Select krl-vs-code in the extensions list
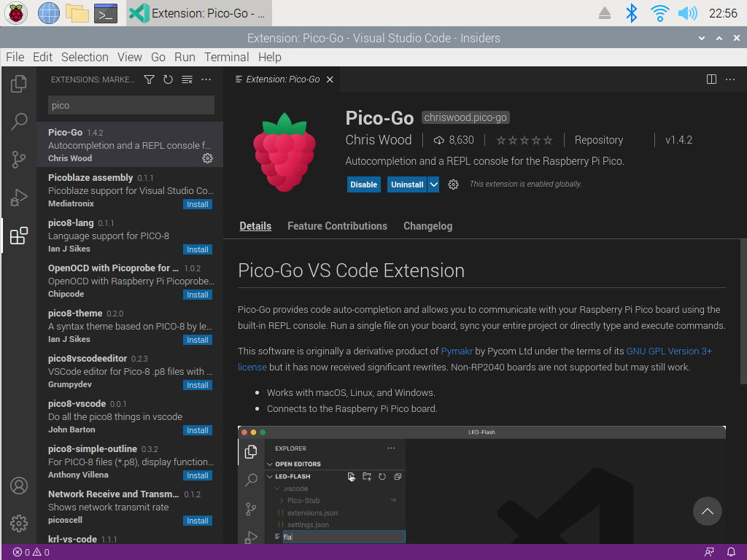 (x=130, y=539)
